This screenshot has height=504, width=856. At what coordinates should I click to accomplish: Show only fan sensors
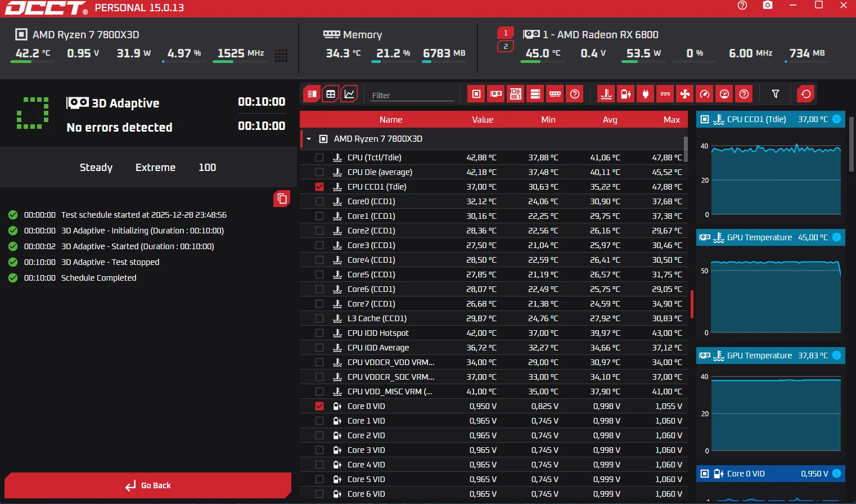[x=685, y=94]
